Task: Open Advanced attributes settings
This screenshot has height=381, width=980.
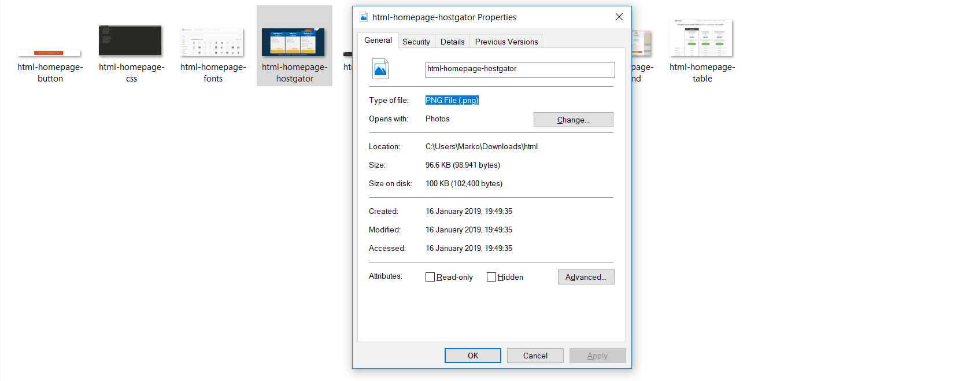Action: (x=586, y=277)
